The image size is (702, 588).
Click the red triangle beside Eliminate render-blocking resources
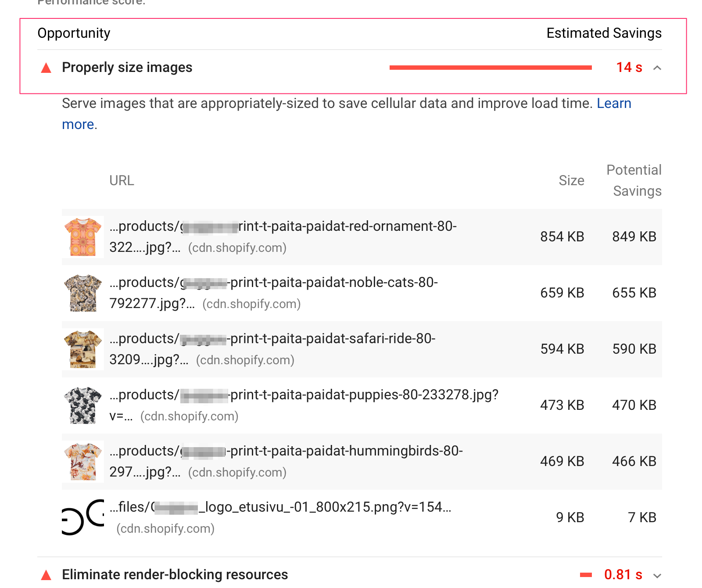point(46,575)
